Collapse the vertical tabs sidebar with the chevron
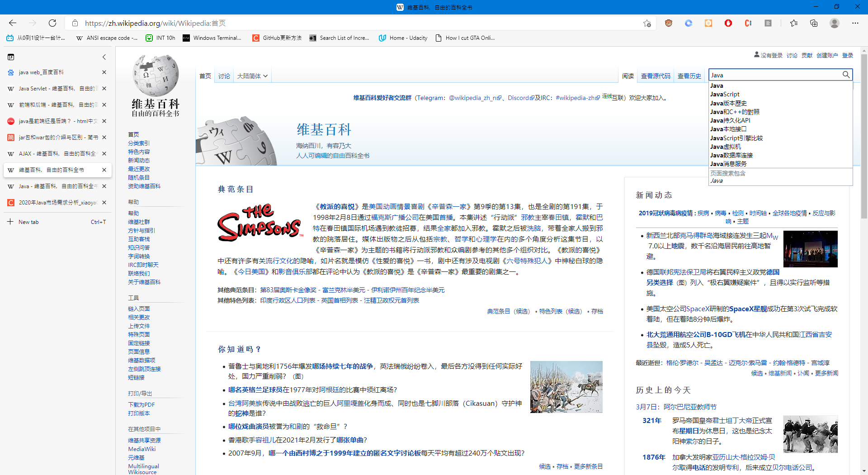The image size is (868, 475). pos(104,57)
